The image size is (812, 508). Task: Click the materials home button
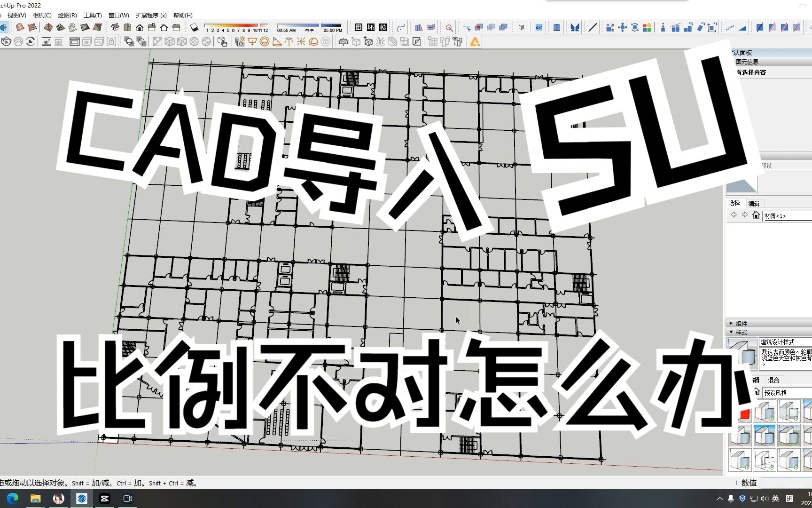756,215
